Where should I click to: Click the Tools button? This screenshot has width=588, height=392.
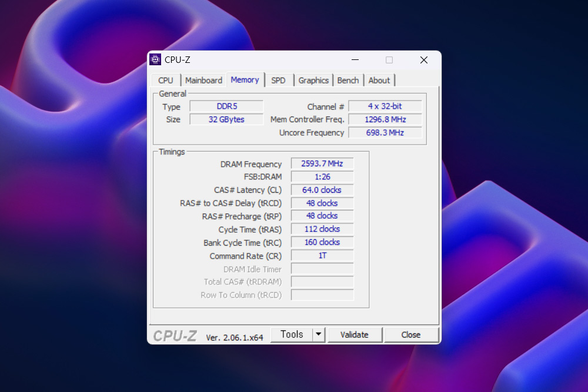pos(292,334)
